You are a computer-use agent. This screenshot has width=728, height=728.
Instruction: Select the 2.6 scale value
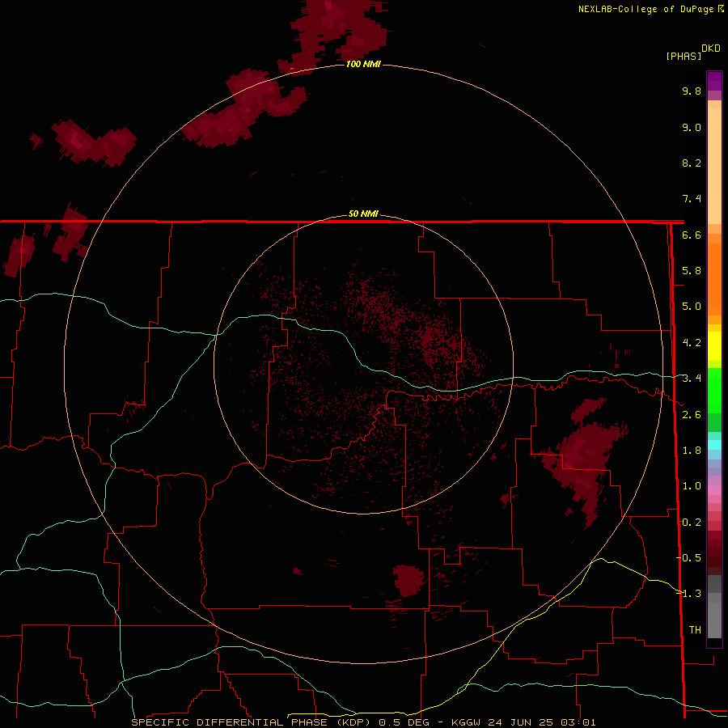coord(692,415)
